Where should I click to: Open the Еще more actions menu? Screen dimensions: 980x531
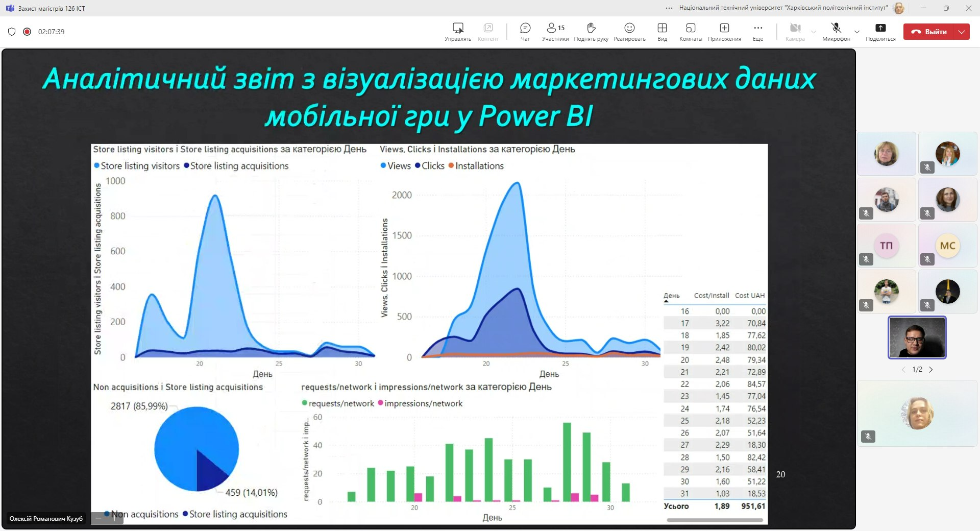coord(758,32)
